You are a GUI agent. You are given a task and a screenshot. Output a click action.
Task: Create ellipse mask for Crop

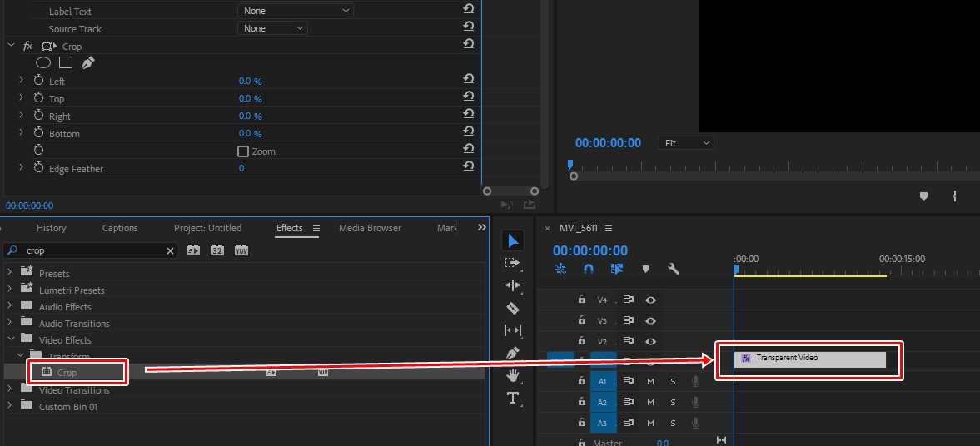click(43, 62)
